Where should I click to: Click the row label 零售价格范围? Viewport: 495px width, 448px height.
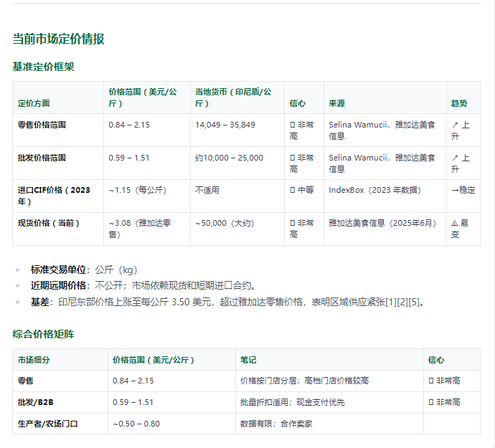click(x=42, y=125)
